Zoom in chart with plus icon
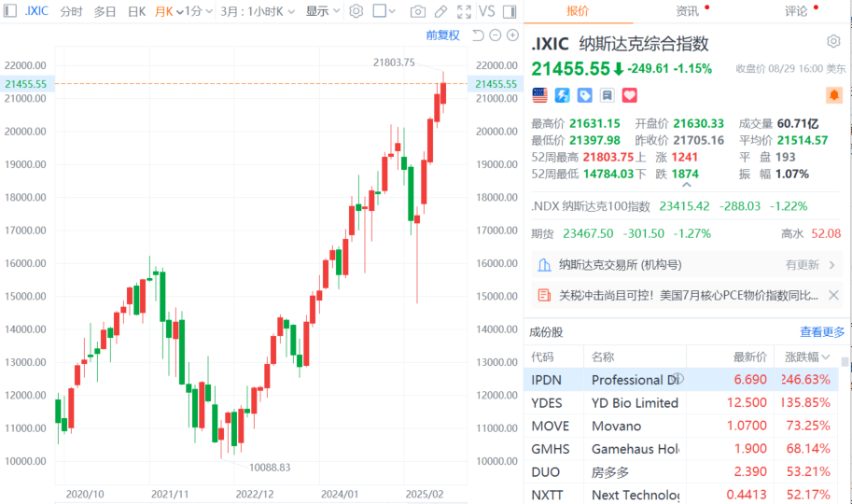852x504 pixels. (x=512, y=35)
